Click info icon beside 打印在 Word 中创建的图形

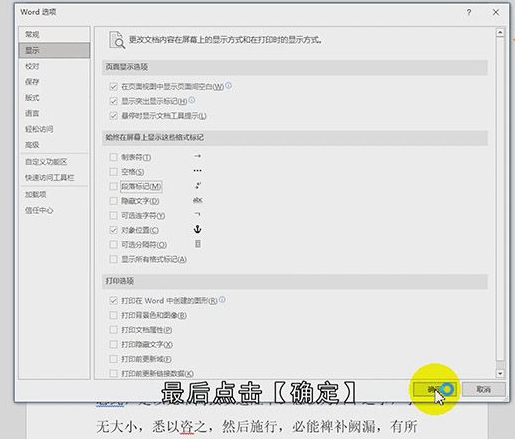tap(222, 299)
